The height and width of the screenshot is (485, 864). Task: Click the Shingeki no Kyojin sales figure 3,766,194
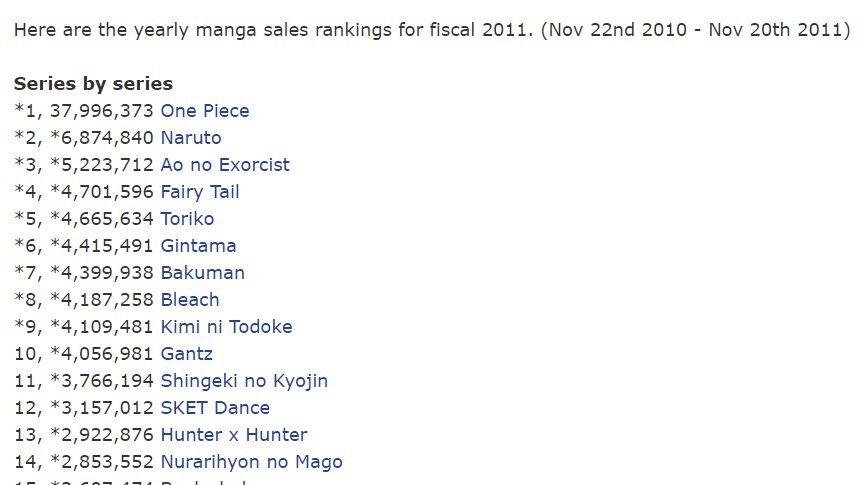[x=106, y=381]
